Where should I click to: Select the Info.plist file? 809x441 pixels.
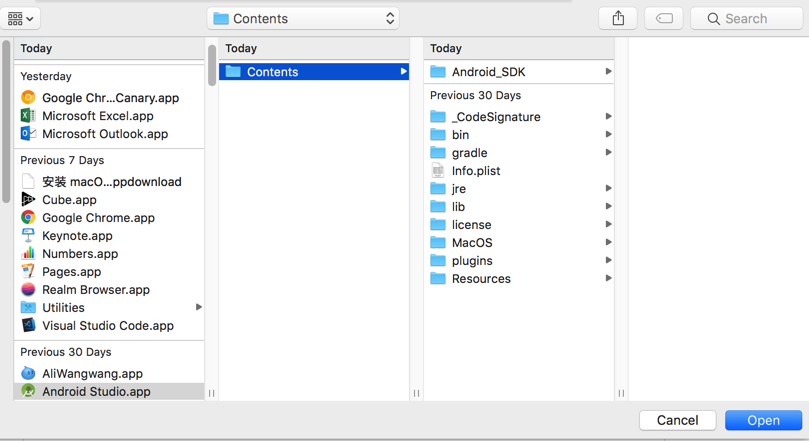point(476,171)
